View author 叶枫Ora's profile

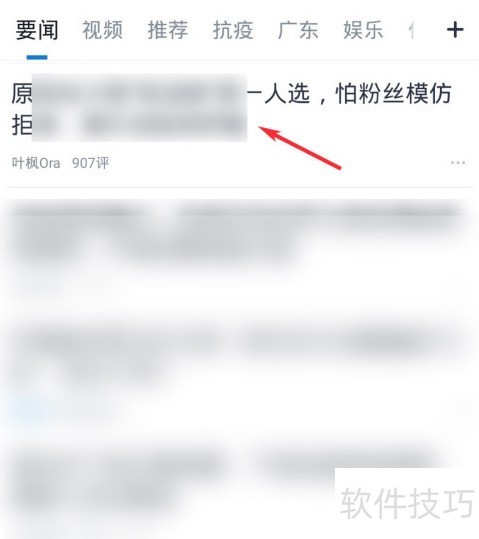point(36,163)
